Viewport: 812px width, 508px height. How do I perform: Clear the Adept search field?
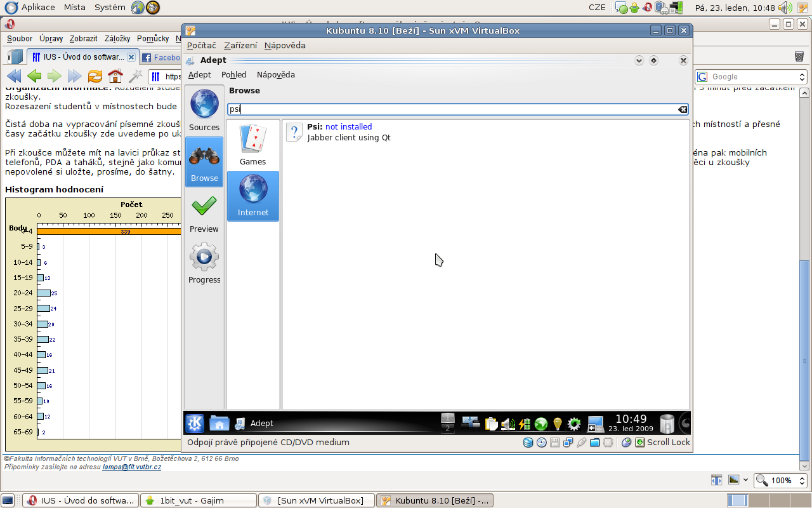[x=683, y=109]
